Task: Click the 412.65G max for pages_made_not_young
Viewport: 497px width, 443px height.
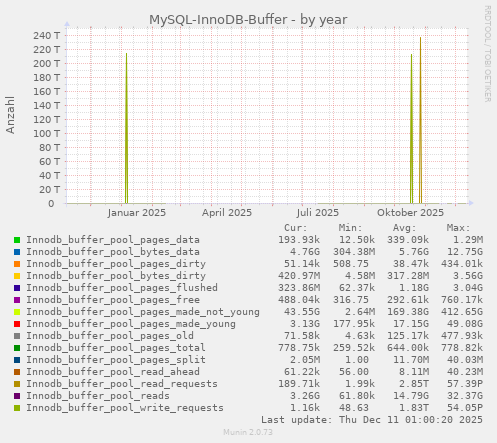Action: tap(462, 312)
